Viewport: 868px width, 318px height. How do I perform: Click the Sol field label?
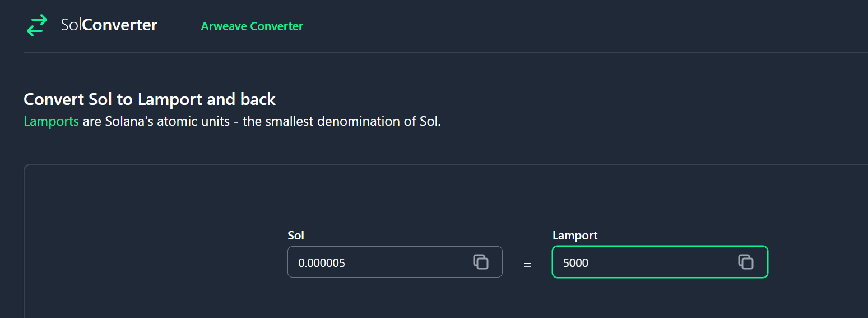point(296,236)
